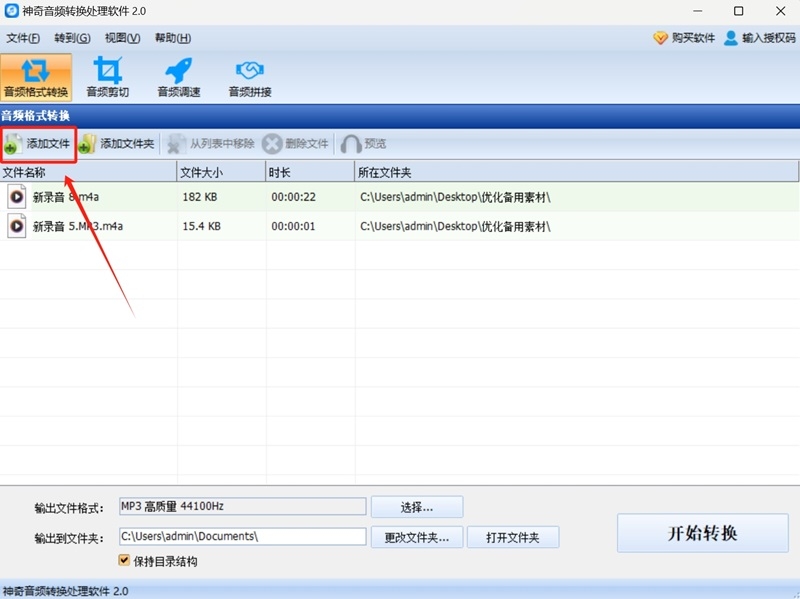Screen dimensions: 800x599
Task: Click the 00:00:22 duration cell
Action: coord(293,197)
